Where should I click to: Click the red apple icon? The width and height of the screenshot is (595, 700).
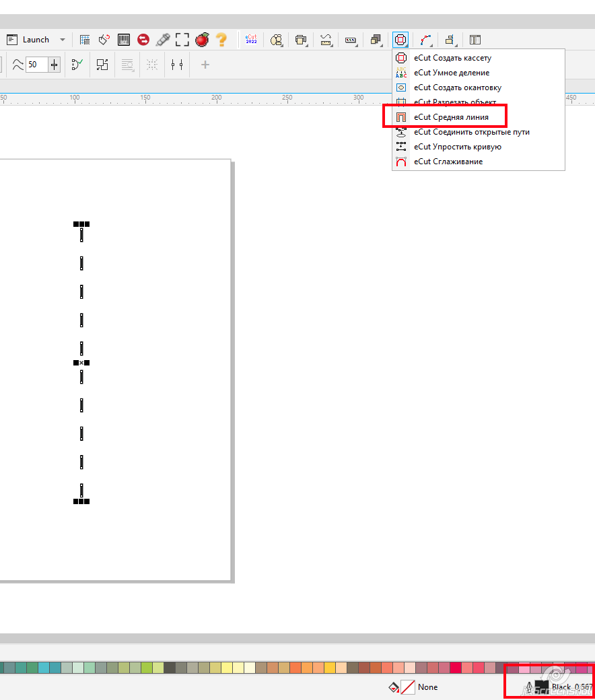click(x=202, y=40)
